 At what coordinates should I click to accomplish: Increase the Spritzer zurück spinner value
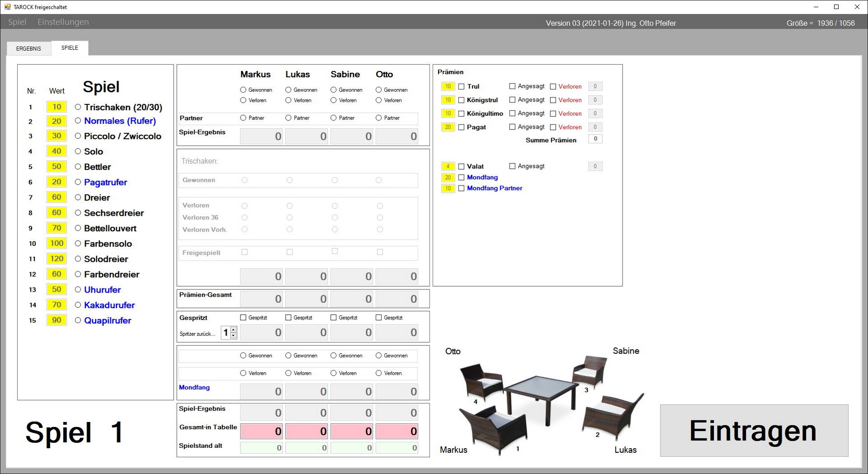point(233,330)
